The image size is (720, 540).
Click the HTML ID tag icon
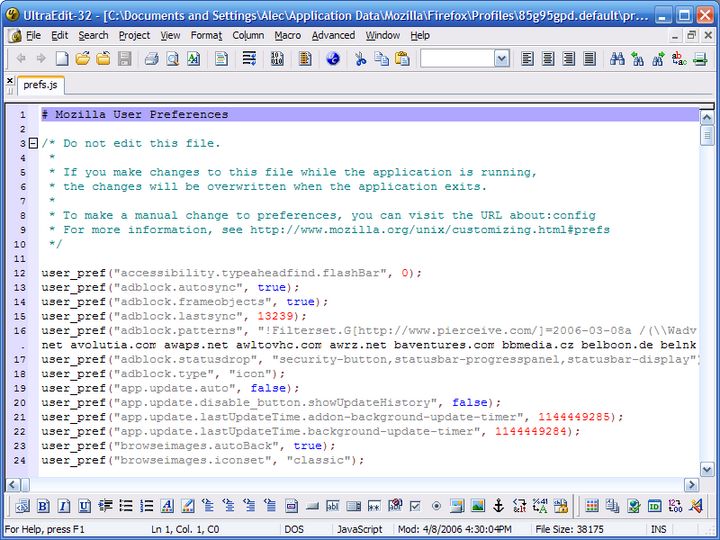tap(654, 506)
